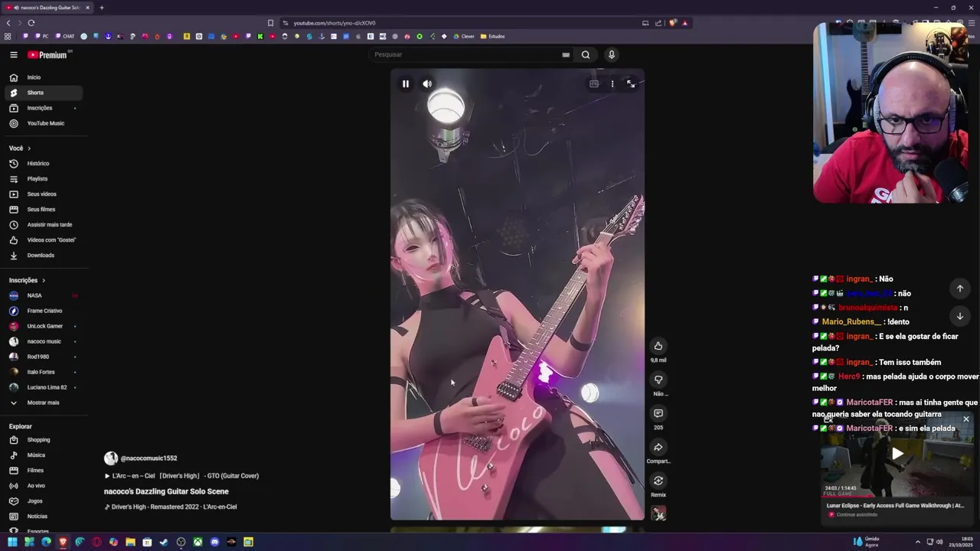
Task: Click the Remix button
Action: 658,481
